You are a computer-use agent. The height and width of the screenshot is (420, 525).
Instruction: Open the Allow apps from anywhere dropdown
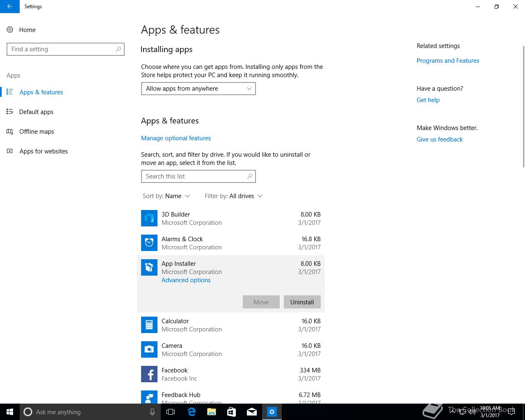199,89
